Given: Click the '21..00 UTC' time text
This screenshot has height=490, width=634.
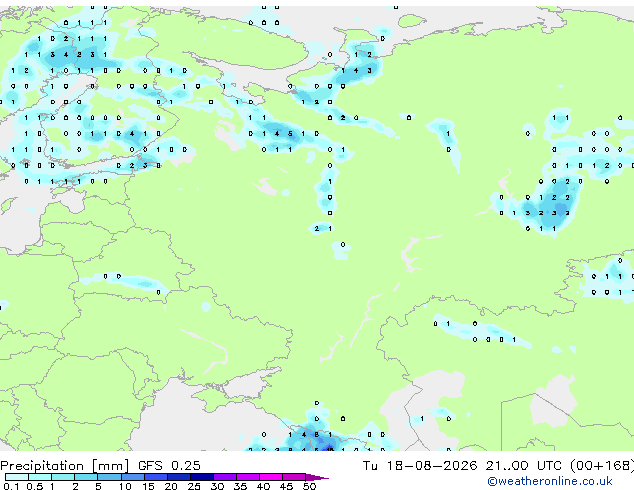Looking at the screenshot, I should 524,465.
